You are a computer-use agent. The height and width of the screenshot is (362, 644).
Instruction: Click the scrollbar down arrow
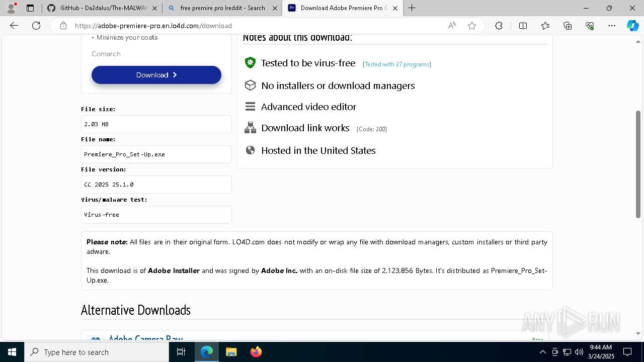(638, 333)
